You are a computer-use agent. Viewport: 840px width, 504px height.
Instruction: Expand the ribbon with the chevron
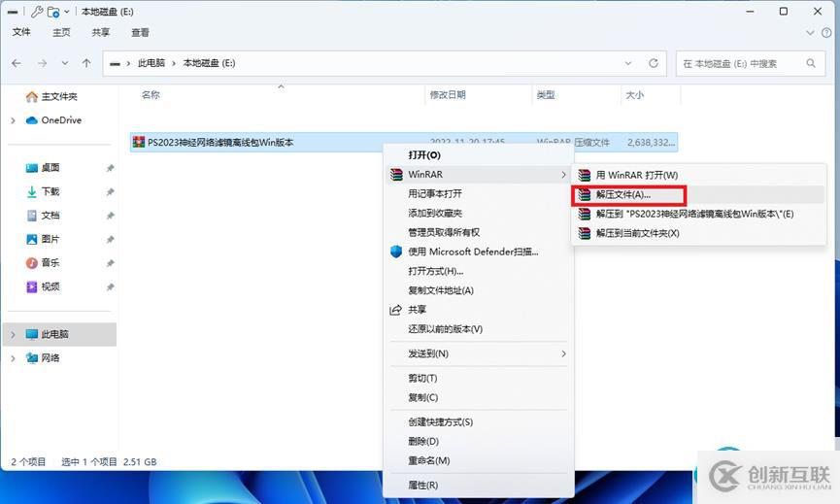pos(810,33)
